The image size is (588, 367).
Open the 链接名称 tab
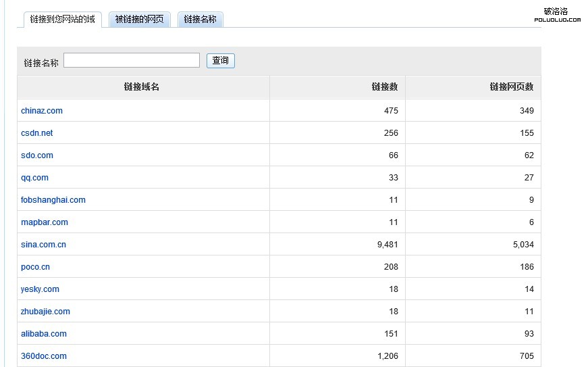coord(201,20)
